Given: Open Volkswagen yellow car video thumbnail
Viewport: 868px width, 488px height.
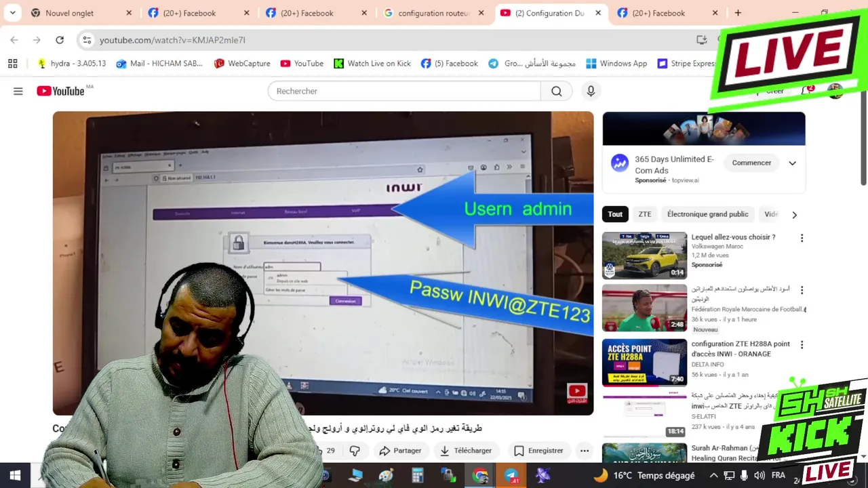Looking at the screenshot, I should coord(644,256).
